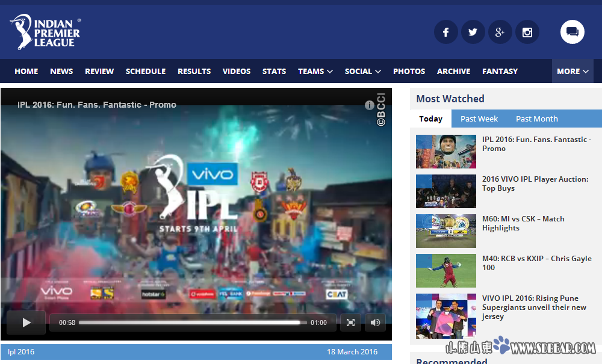Show video info with the i icon

370,105
